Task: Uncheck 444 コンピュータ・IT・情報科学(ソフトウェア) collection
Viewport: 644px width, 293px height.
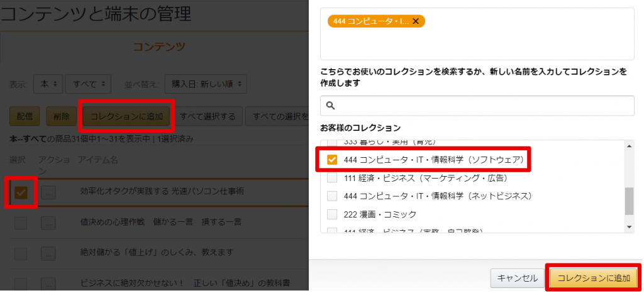Action: click(332, 160)
